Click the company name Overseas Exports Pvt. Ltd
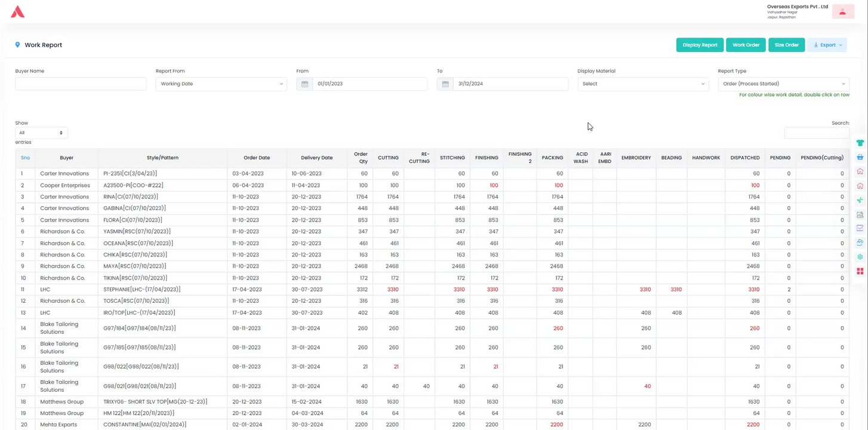 [x=798, y=7]
